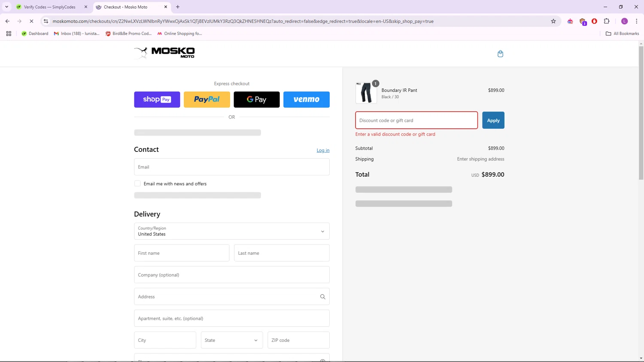644x362 pixels.
Task: Close the Verify Codes SimplyCodes tab
Action: [86, 7]
